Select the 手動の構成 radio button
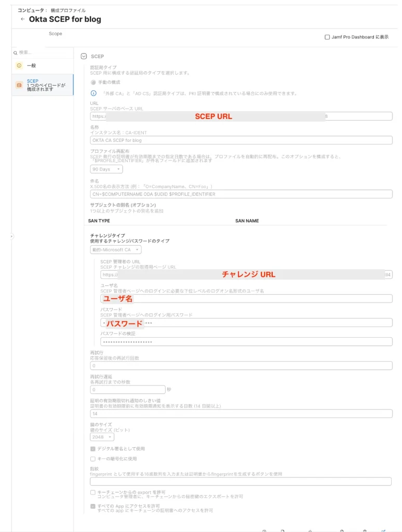The width and height of the screenshot is (402, 532). [93, 82]
